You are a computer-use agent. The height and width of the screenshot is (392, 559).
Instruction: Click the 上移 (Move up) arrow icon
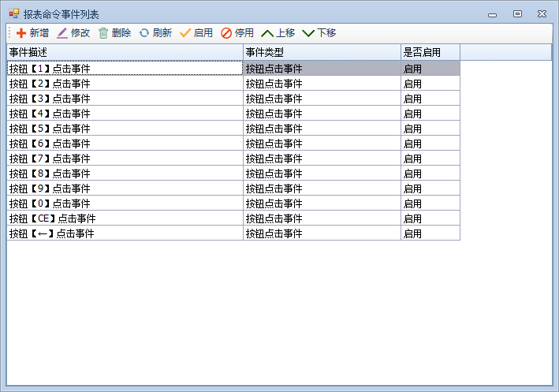pos(267,33)
